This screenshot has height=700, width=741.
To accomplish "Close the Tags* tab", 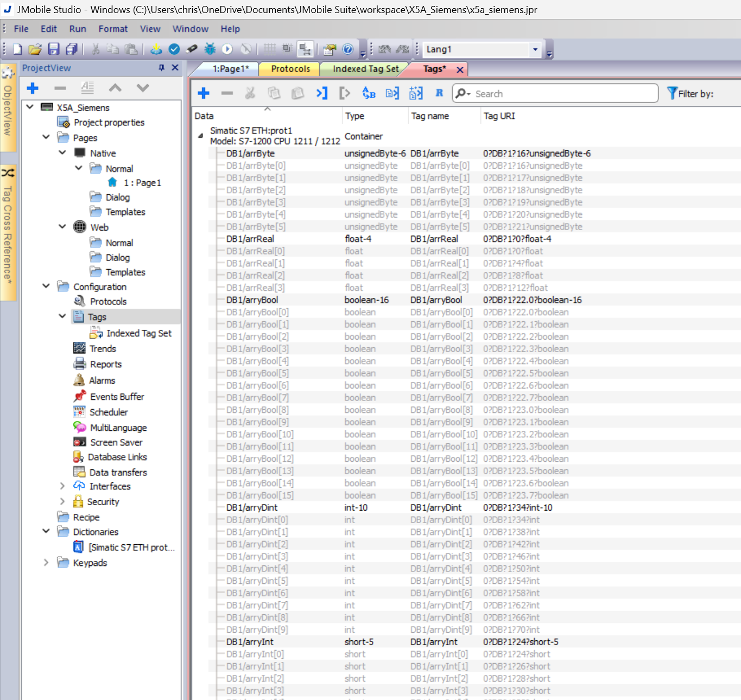I will [x=460, y=69].
